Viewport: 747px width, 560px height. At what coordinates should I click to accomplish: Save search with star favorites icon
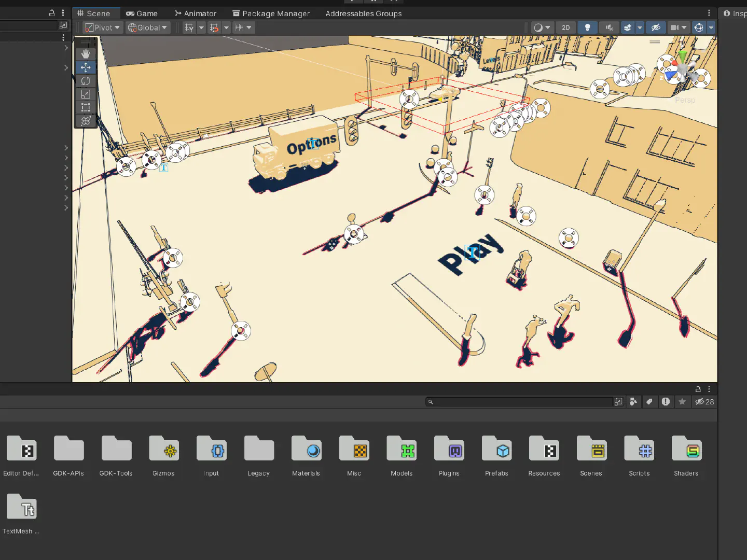tap(682, 402)
